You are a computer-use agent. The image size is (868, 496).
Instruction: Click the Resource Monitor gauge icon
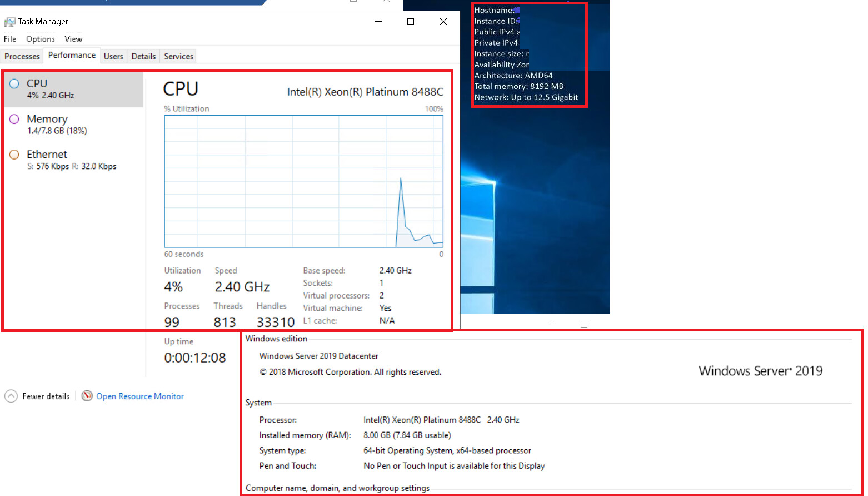point(87,396)
